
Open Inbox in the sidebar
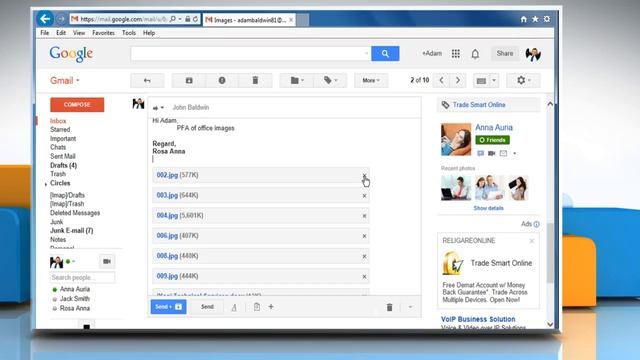(x=58, y=121)
